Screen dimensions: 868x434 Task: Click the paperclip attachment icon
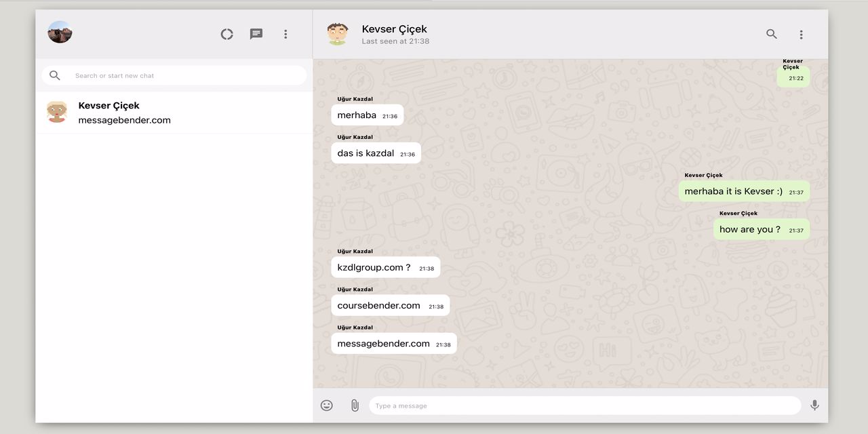coord(354,405)
